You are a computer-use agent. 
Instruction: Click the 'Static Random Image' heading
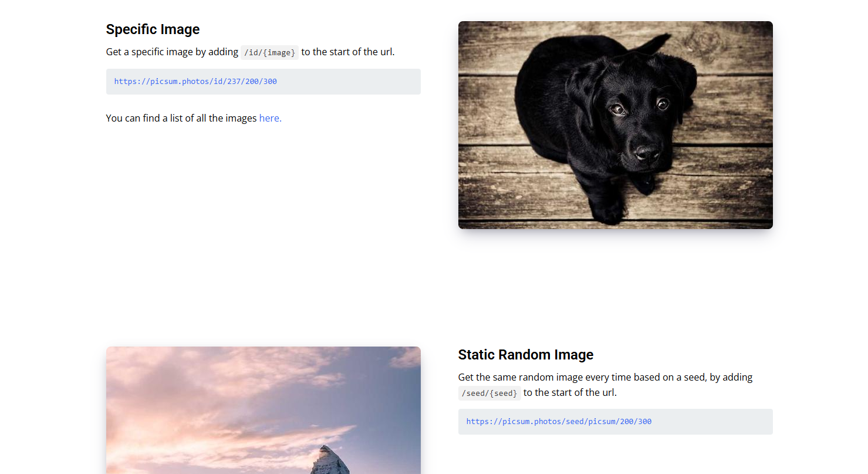[x=525, y=355]
